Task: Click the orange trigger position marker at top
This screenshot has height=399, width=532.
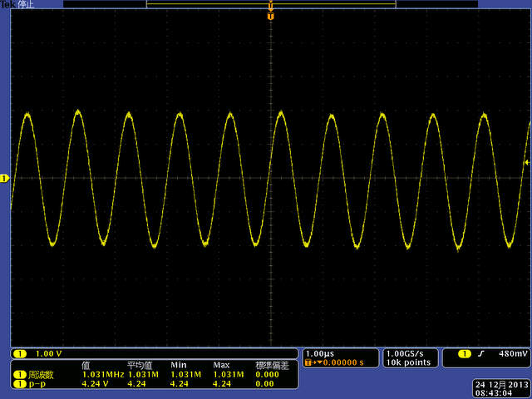Action: coord(270,16)
